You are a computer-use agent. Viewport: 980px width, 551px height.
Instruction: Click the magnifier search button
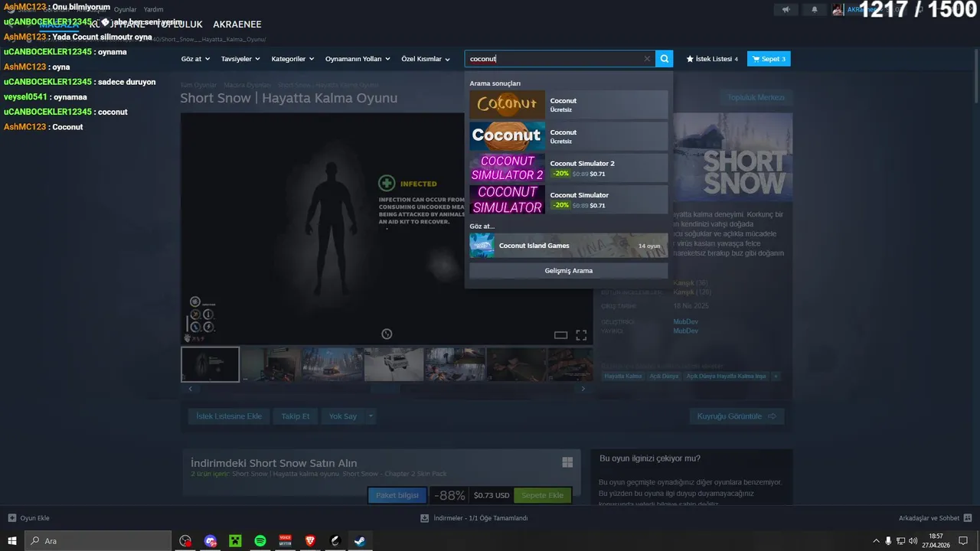[665, 59]
